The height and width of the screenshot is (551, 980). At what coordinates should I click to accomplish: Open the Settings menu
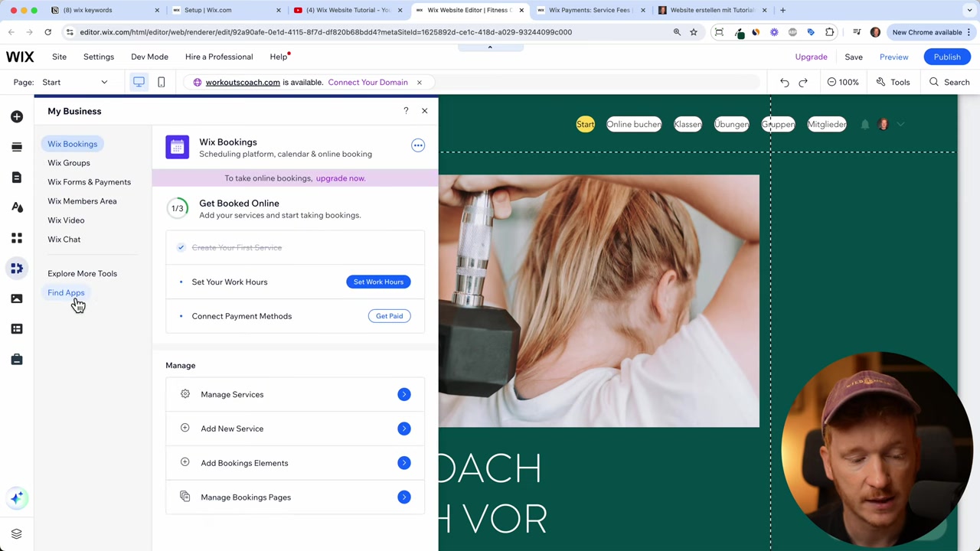[x=99, y=57]
